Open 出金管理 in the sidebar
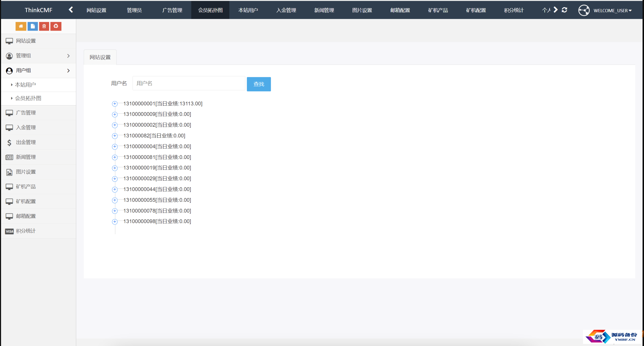The height and width of the screenshot is (346, 644). point(38,142)
